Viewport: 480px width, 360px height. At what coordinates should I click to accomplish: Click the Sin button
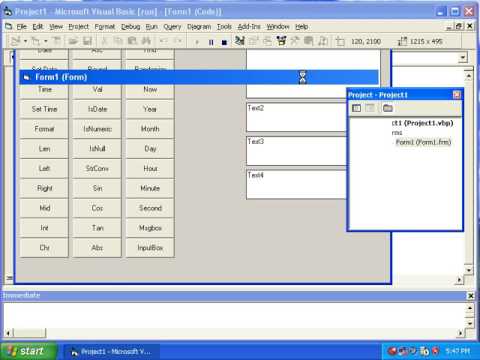[97, 188]
